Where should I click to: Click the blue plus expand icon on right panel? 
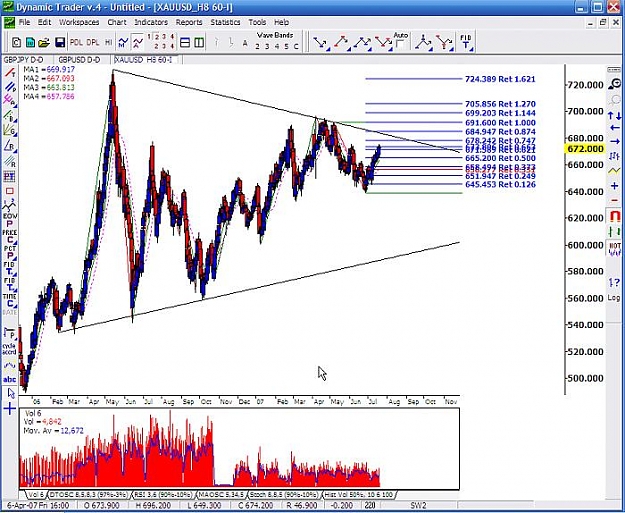(x=614, y=186)
